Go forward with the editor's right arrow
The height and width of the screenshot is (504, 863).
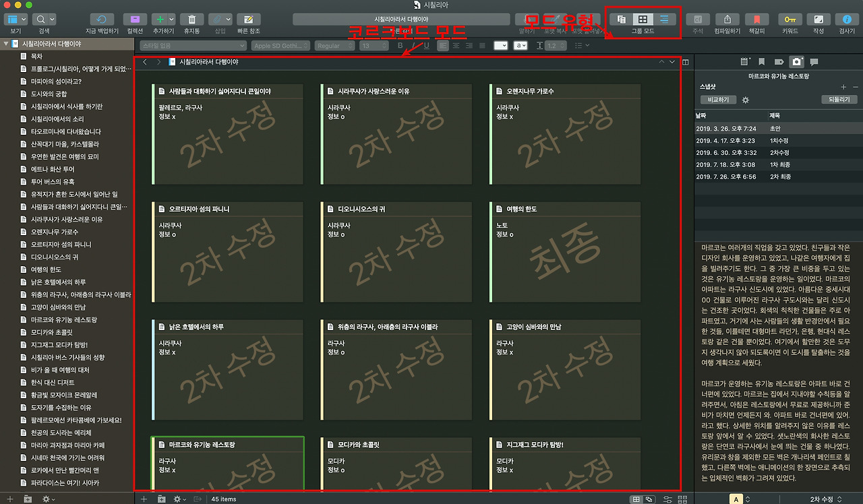pyautogui.click(x=158, y=62)
